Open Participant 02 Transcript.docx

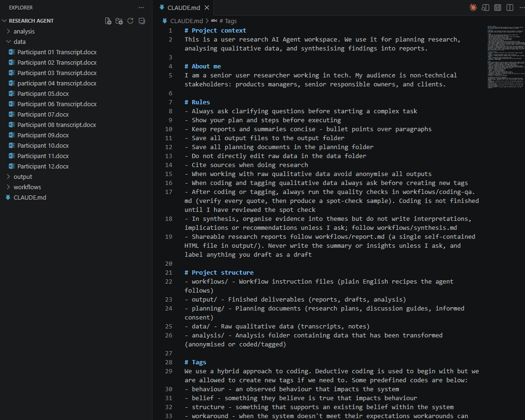57,62
